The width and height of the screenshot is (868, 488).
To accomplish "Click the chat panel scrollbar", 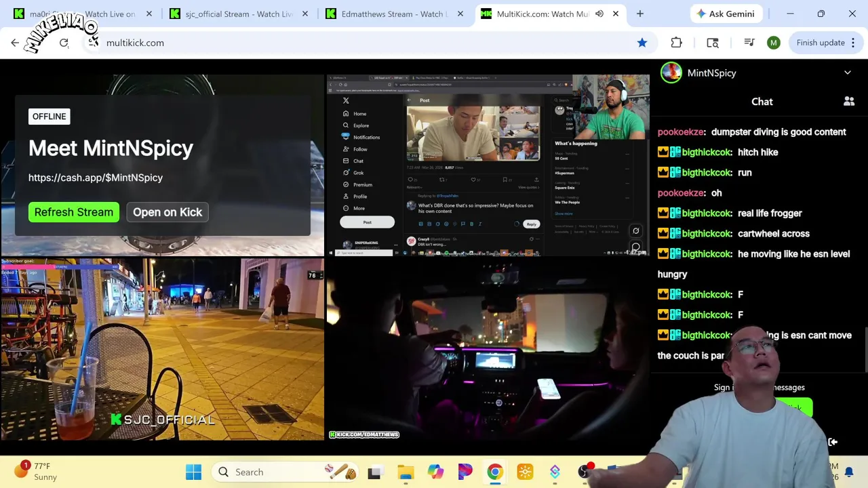I will (x=865, y=349).
